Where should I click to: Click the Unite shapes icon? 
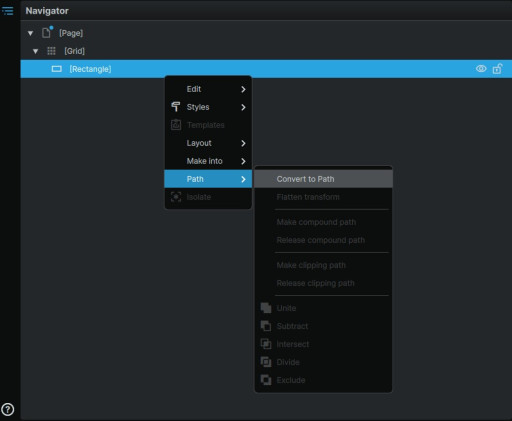pos(266,308)
